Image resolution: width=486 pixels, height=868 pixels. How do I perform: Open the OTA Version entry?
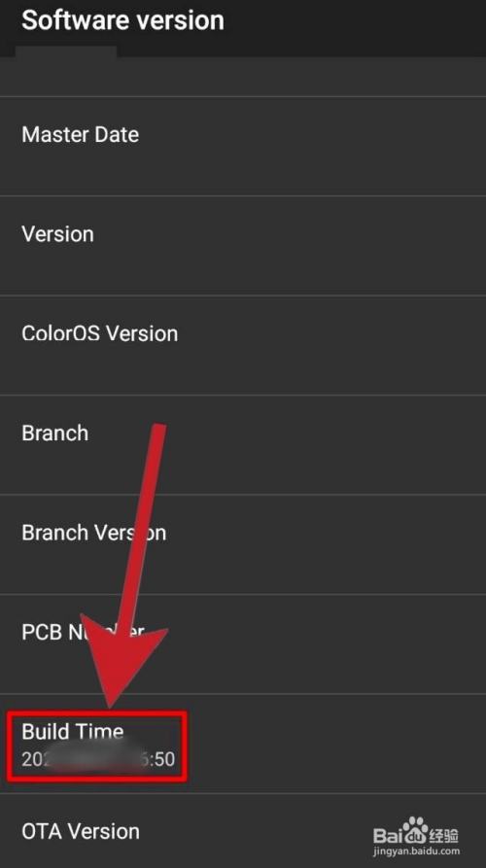243,831
